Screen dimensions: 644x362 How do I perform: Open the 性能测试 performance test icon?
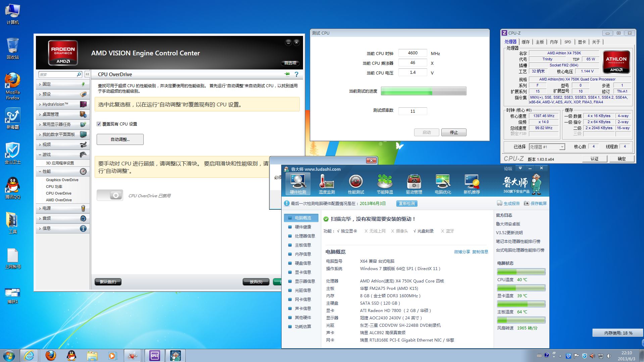(356, 184)
